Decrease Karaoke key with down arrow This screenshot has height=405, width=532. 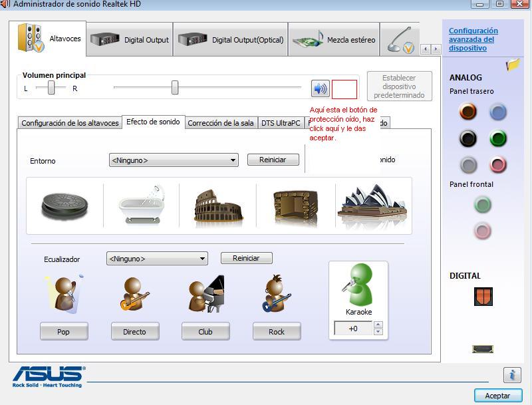pos(378,332)
